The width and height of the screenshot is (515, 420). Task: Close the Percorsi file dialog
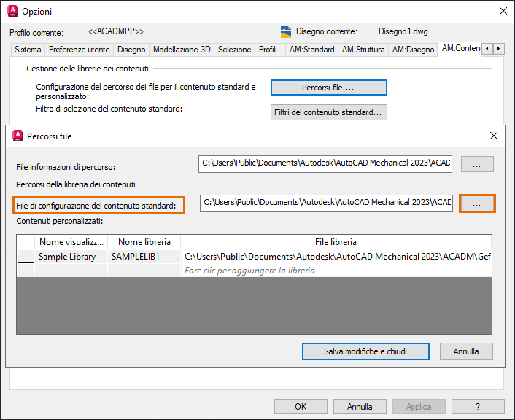[x=494, y=136]
